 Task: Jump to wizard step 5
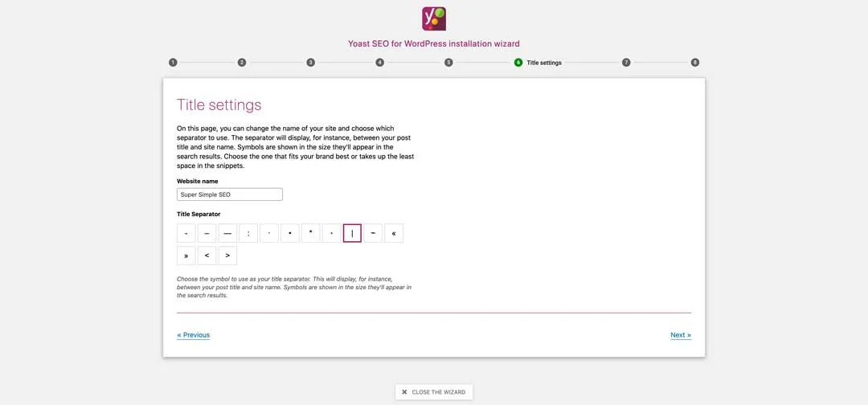[x=449, y=63]
